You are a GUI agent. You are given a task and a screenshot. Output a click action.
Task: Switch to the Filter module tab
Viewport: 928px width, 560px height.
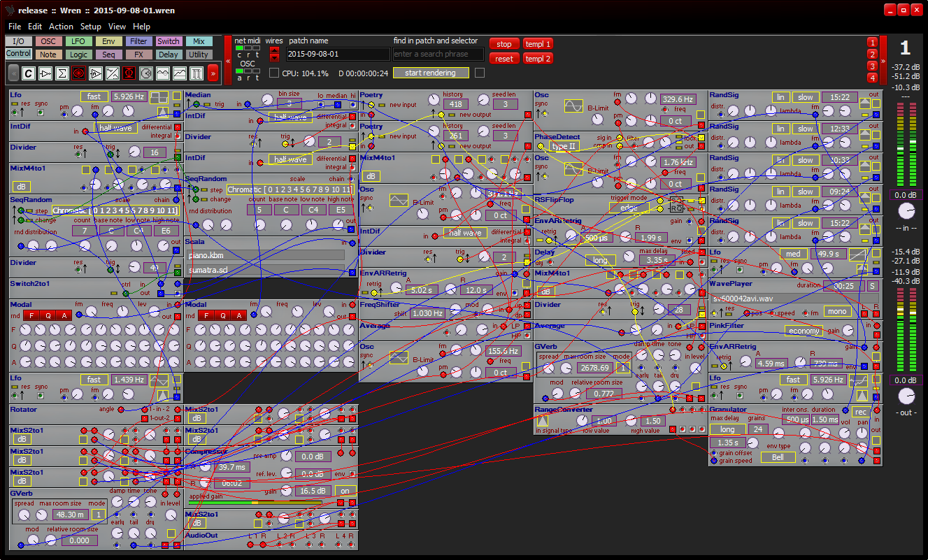tap(138, 41)
